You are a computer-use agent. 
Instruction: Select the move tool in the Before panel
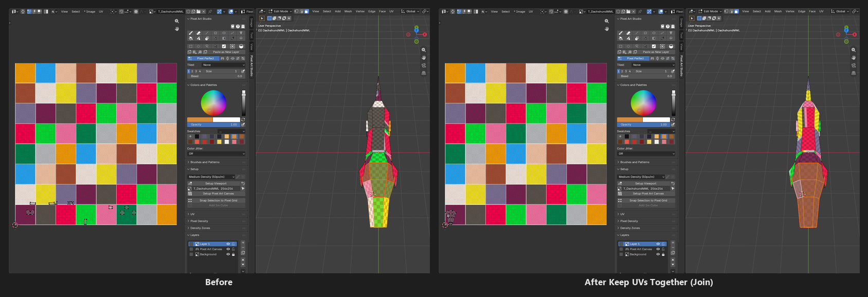pyautogui.click(x=241, y=38)
